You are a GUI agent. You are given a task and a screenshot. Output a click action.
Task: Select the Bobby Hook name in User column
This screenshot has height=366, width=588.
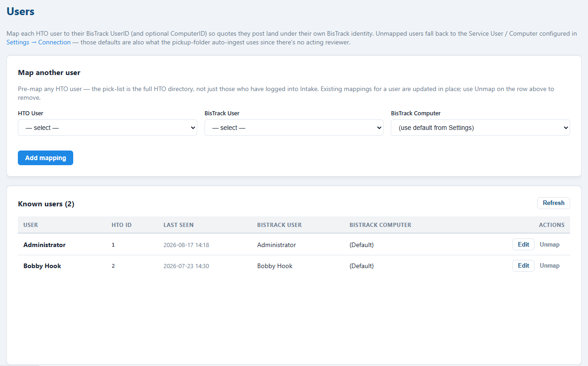pos(42,266)
